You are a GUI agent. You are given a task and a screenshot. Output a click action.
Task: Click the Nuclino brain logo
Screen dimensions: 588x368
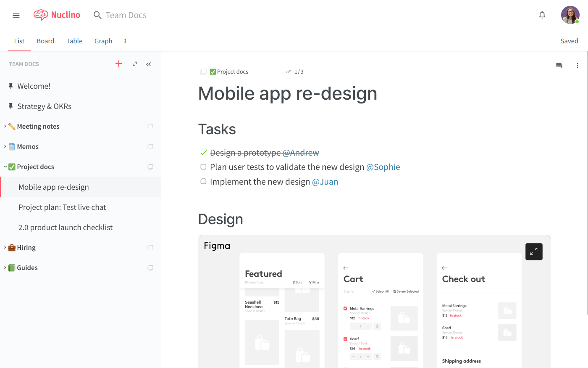click(x=41, y=15)
